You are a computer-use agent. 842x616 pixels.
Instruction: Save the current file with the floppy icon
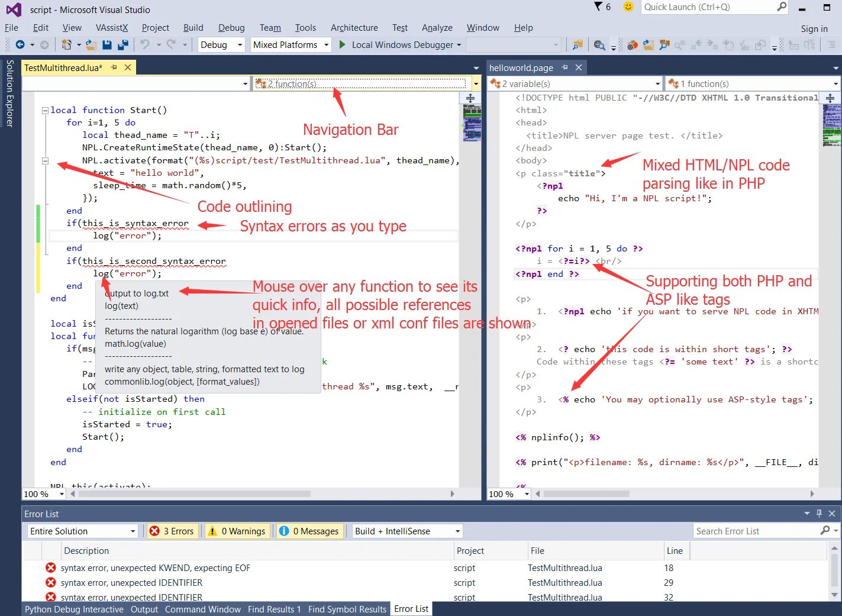107,44
